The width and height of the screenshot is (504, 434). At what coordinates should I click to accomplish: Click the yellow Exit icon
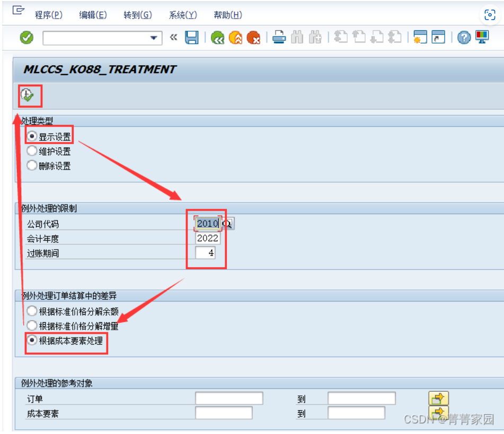click(236, 38)
